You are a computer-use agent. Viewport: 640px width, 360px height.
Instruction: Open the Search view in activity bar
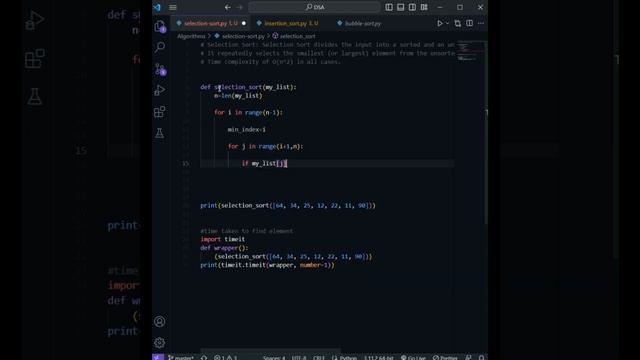(160, 47)
